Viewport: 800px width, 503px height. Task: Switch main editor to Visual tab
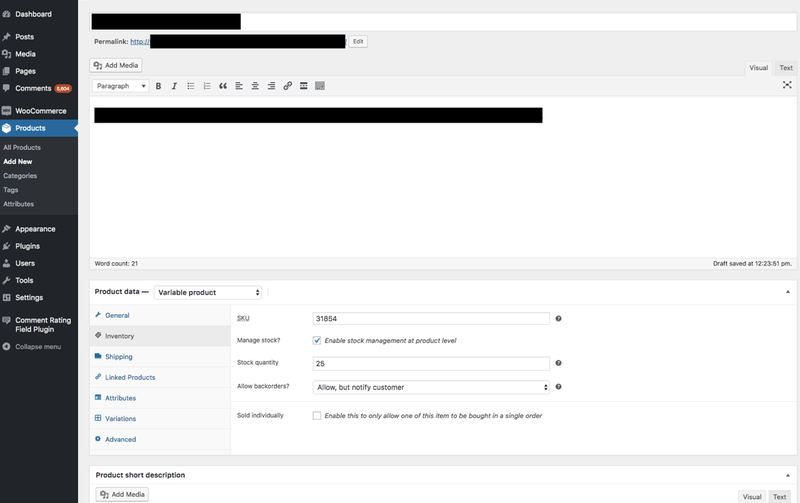tap(758, 68)
